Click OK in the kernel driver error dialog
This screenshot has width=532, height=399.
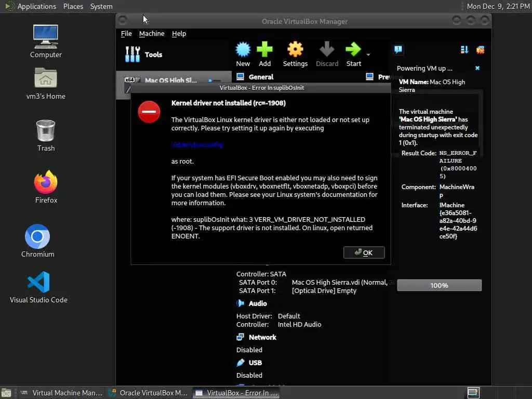pos(364,252)
